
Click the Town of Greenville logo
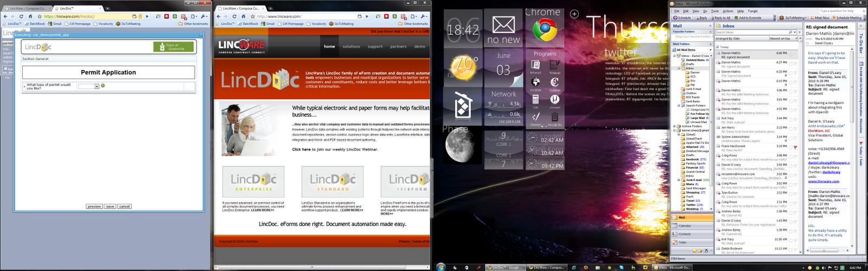point(174,47)
